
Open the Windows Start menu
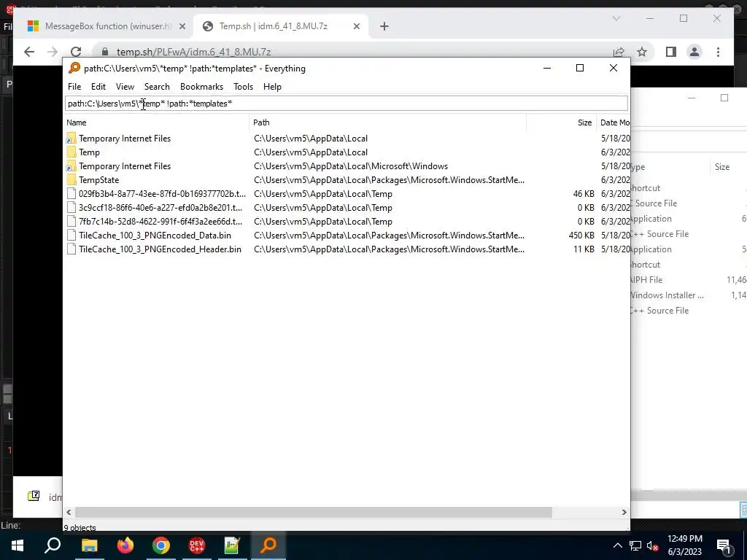click(18, 545)
